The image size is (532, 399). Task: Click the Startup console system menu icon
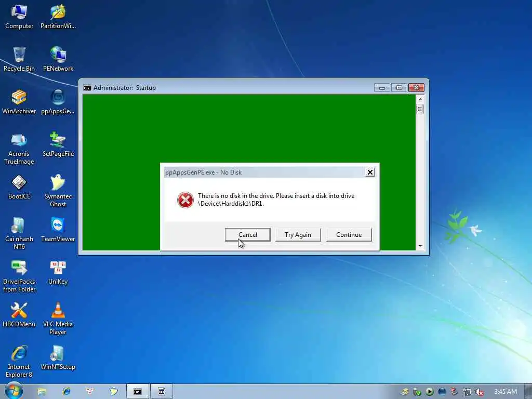point(87,88)
